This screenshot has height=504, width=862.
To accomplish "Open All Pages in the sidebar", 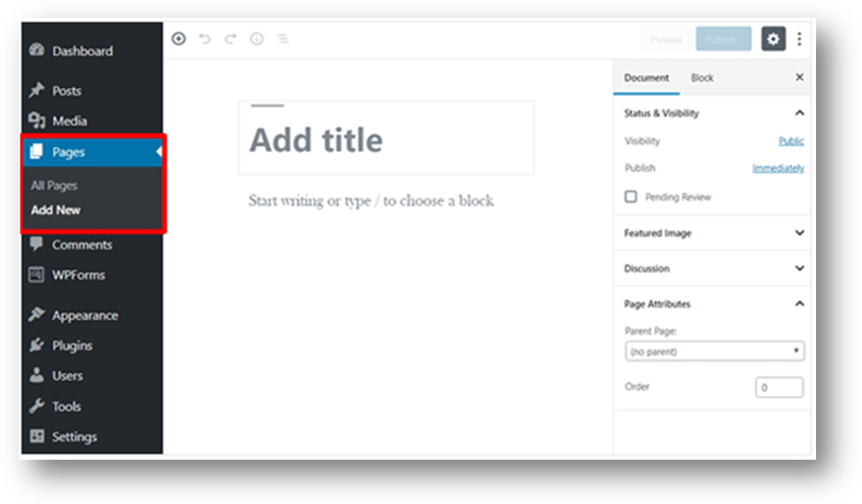I will tap(55, 186).
